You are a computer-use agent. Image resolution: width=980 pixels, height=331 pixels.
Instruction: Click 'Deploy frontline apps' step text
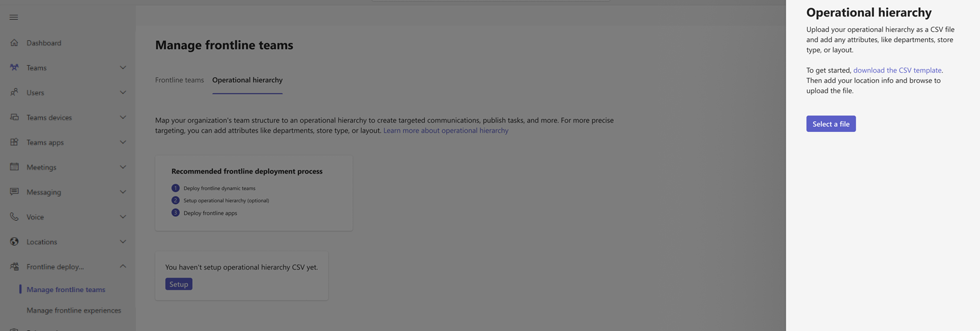(x=211, y=213)
